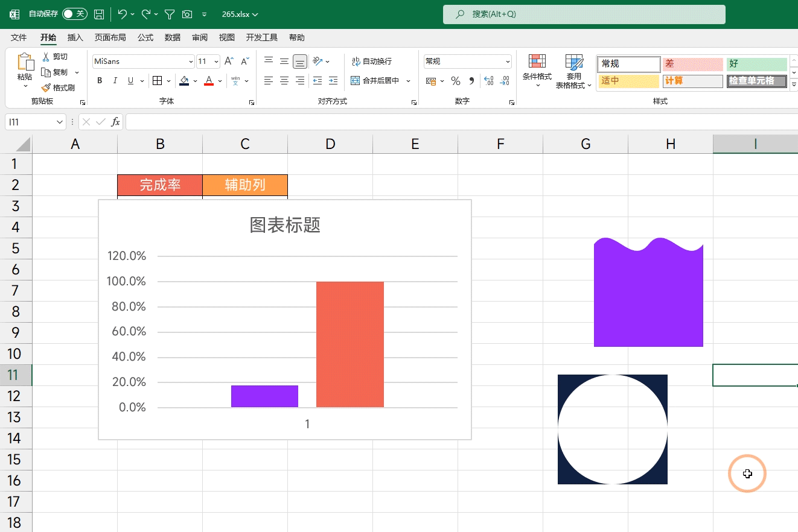The width and height of the screenshot is (798, 532).
Task: Switch to the 公式 tab
Action: (145, 37)
